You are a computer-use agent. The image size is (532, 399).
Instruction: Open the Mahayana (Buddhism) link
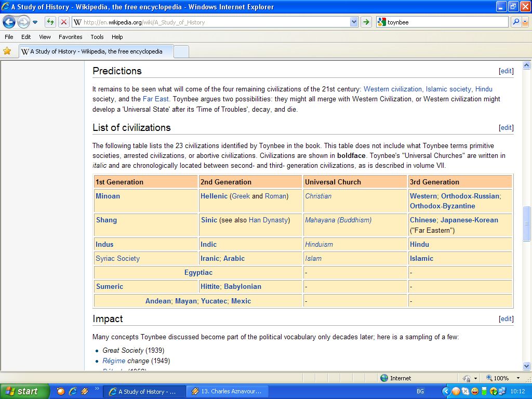338,220
